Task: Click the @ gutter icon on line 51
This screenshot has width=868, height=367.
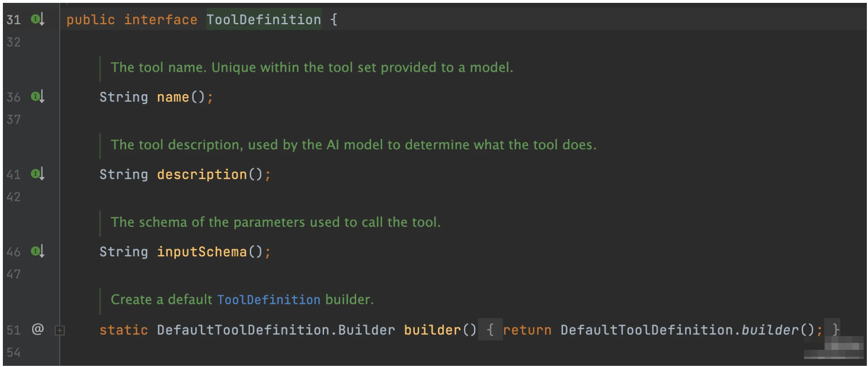Action: [x=37, y=330]
